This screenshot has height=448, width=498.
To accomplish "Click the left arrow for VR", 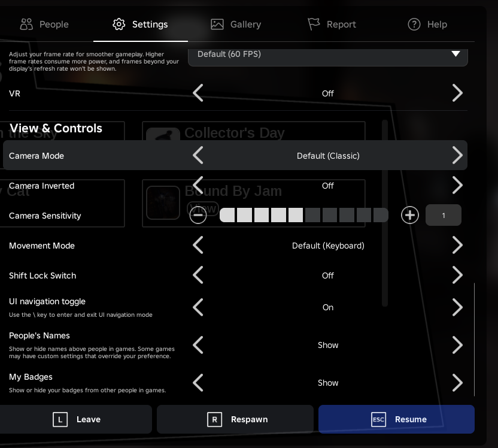I will point(198,93).
